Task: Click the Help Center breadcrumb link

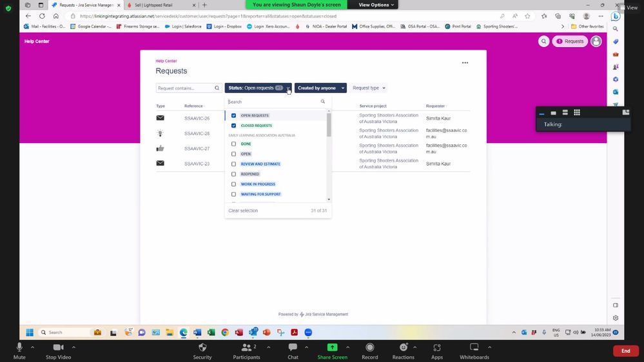Action: (x=166, y=61)
